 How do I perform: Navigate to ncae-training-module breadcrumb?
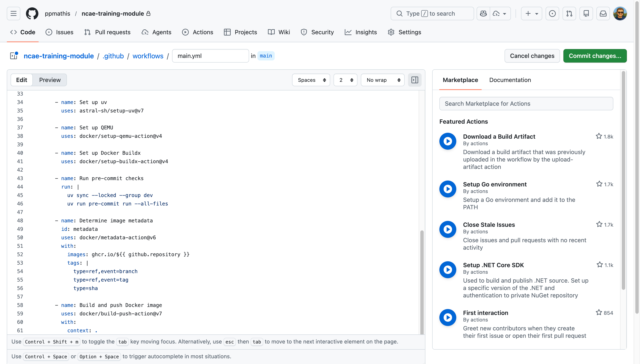[x=59, y=56]
